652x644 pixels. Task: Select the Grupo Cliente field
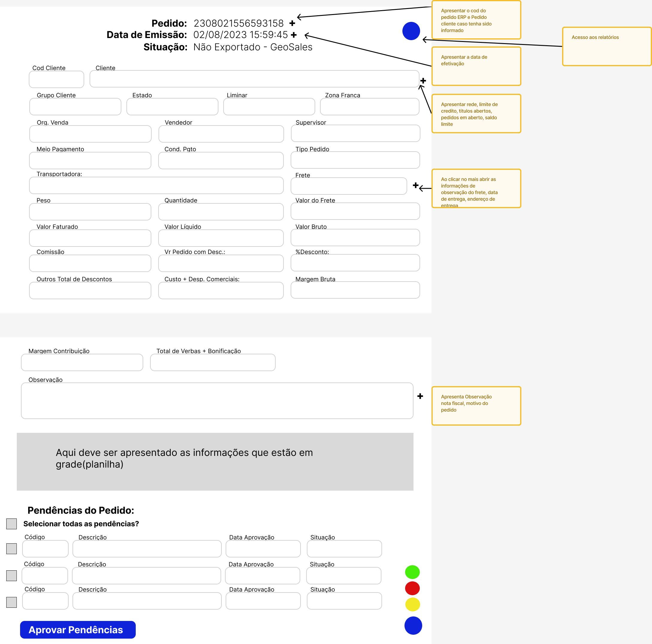pos(75,107)
